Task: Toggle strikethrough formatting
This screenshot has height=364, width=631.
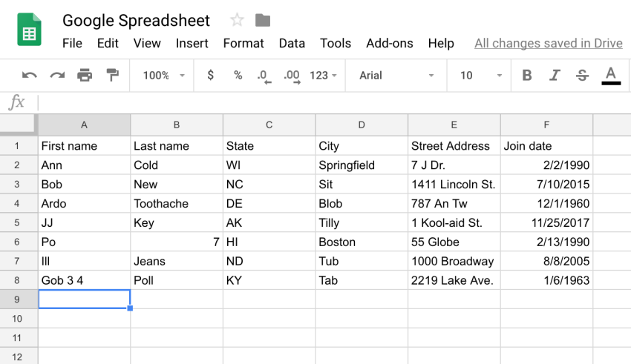Action: [582, 75]
